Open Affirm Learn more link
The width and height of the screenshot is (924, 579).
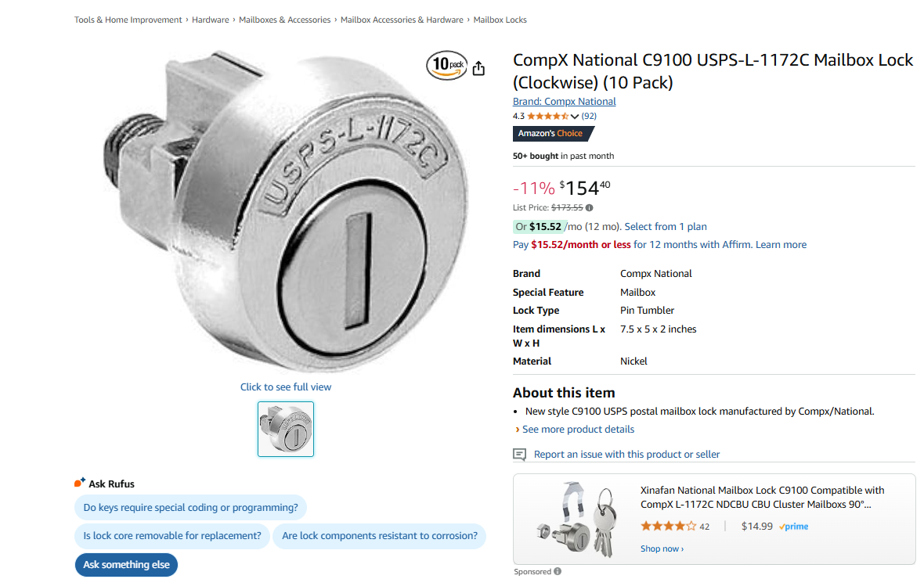781,245
